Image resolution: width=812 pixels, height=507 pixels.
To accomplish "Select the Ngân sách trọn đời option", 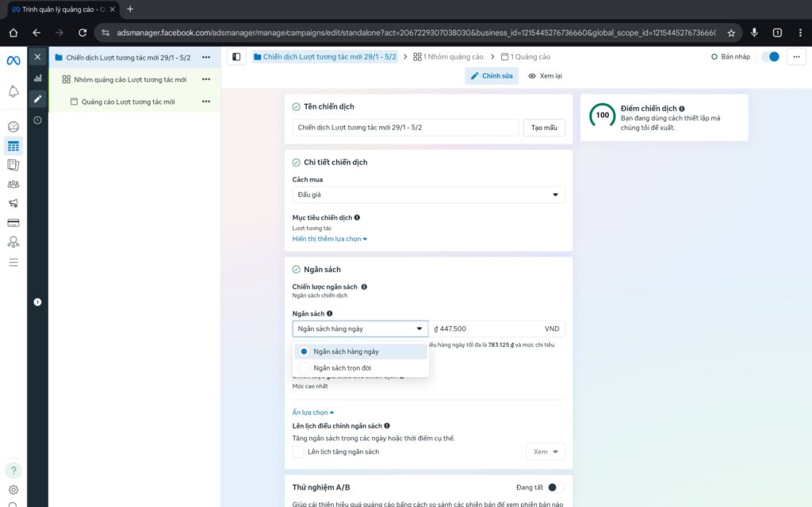I will pyautogui.click(x=342, y=368).
